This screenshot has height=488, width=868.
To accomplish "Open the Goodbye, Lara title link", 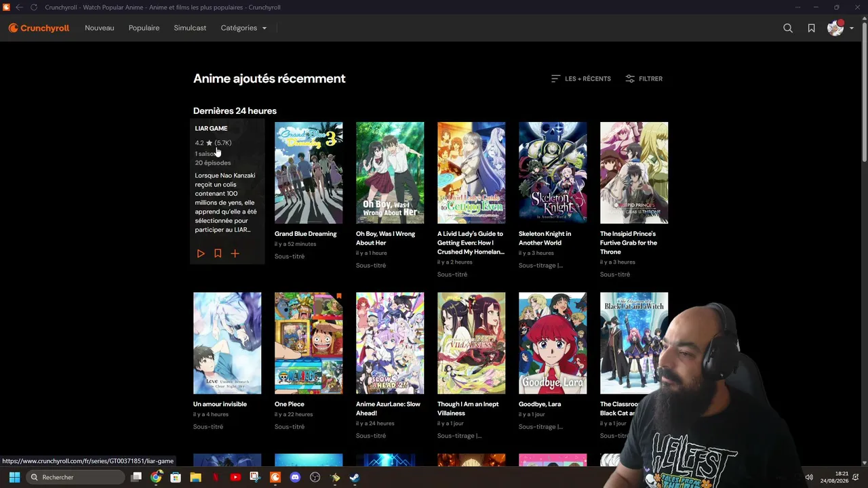I will [540, 404].
